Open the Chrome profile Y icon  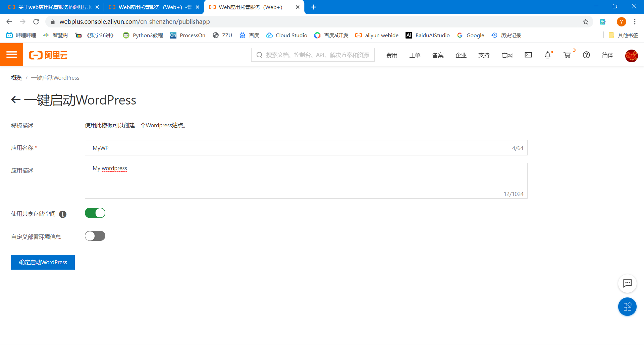tap(621, 22)
